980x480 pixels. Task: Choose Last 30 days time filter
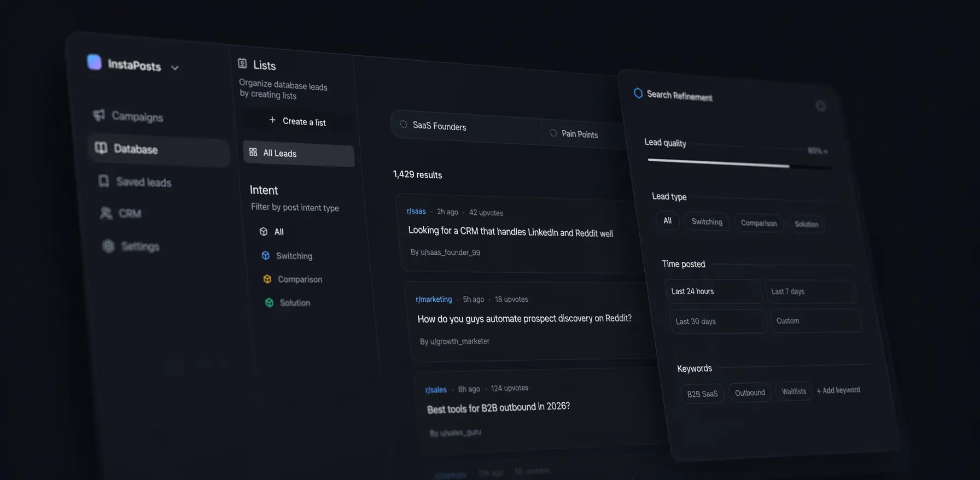pyautogui.click(x=718, y=321)
